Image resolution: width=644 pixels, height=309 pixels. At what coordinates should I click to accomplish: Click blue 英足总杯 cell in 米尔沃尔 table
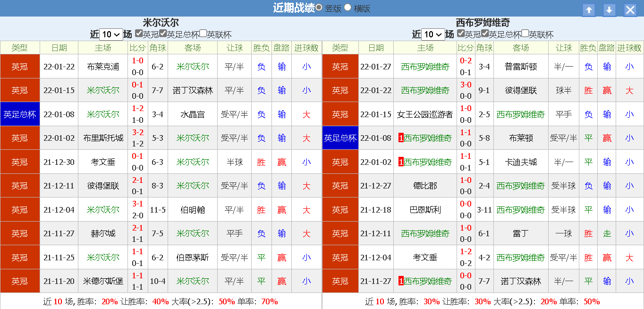[x=20, y=114]
